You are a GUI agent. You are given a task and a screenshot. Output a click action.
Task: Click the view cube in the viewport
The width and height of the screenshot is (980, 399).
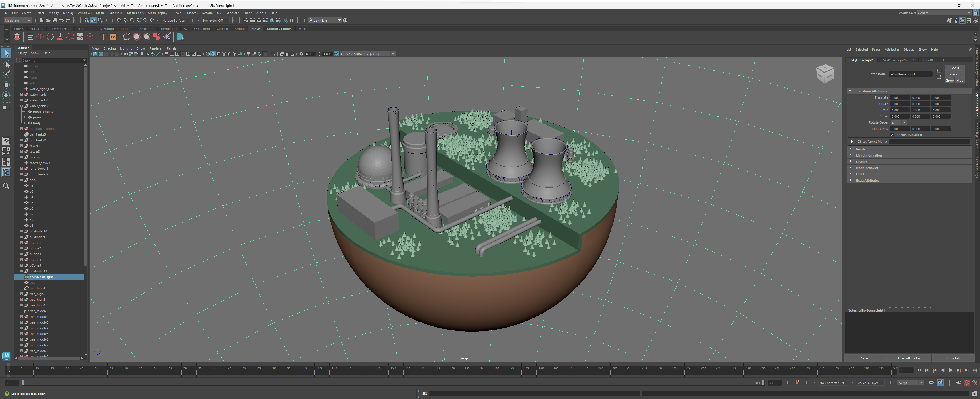tap(825, 73)
